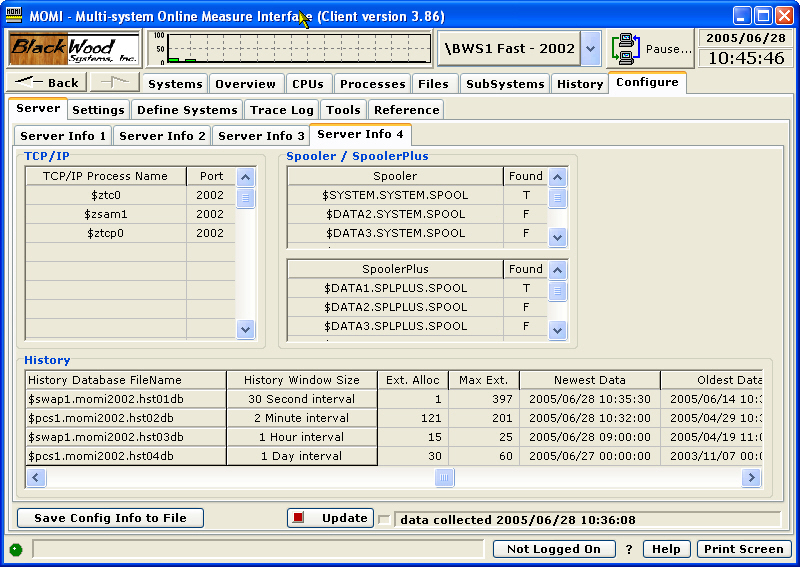Open the Systems tab
The height and width of the screenshot is (567, 800).
pyautogui.click(x=175, y=84)
